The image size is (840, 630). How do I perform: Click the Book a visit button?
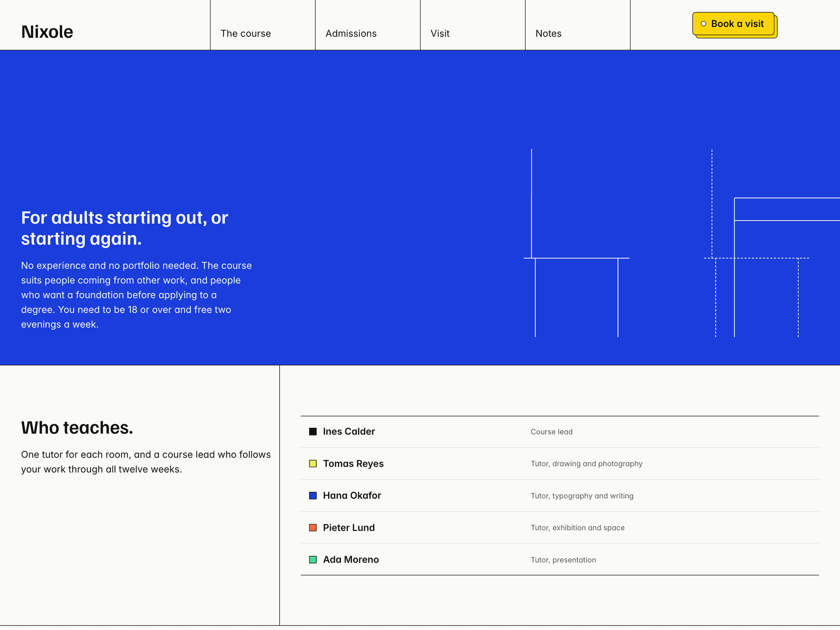point(733,24)
